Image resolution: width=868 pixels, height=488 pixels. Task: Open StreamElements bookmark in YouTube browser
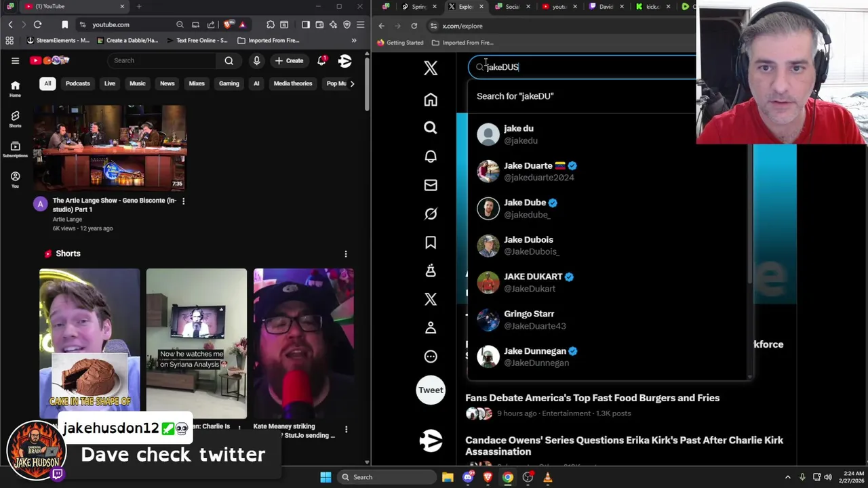click(58, 40)
